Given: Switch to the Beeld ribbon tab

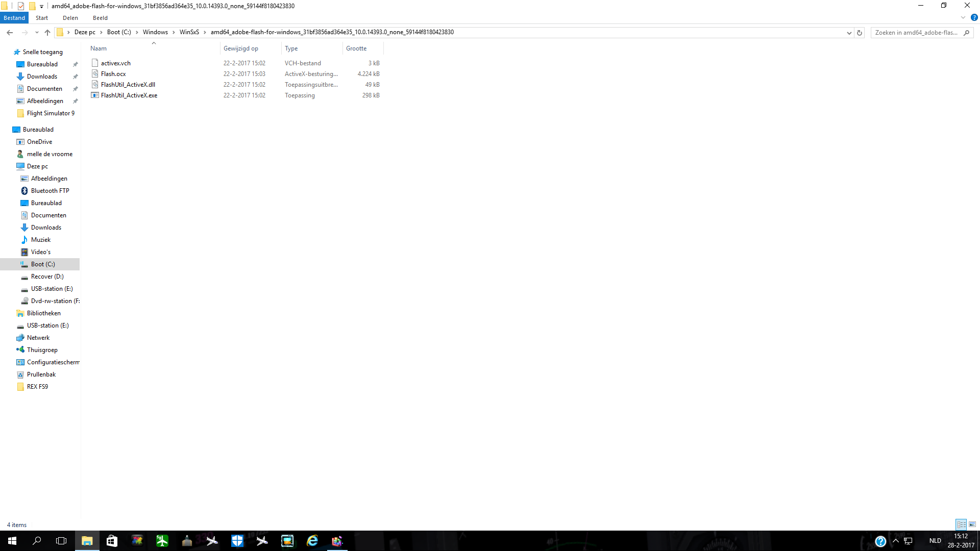Looking at the screenshot, I should coord(100,18).
